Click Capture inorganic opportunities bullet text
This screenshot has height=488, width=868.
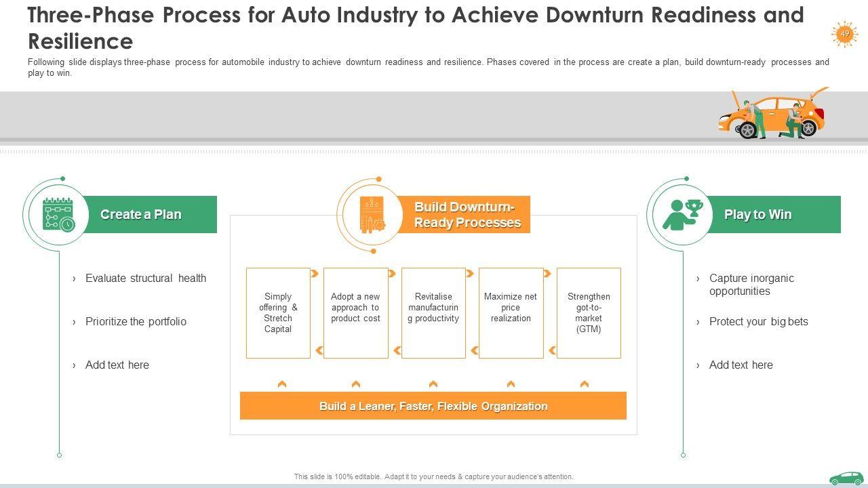pyautogui.click(x=751, y=285)
